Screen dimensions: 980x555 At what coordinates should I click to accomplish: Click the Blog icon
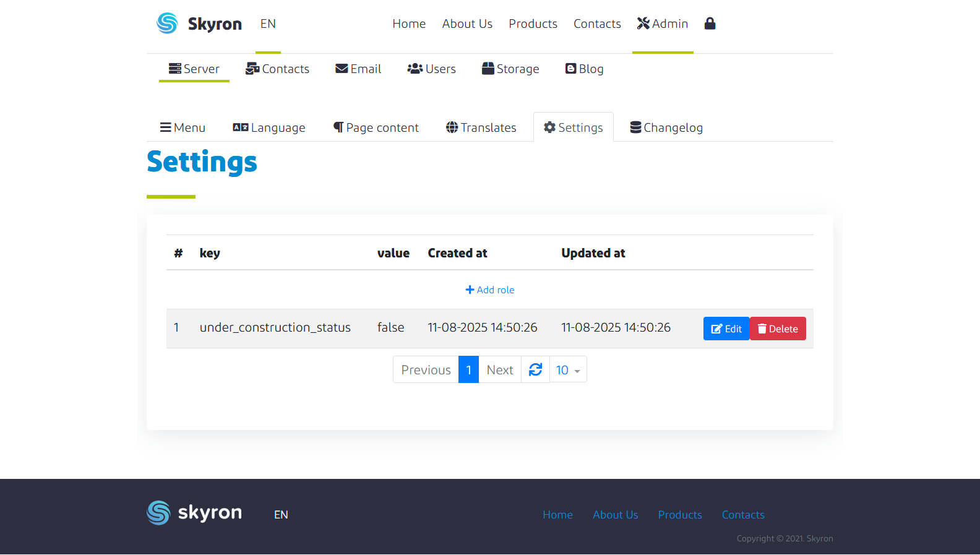pos(571,69)
